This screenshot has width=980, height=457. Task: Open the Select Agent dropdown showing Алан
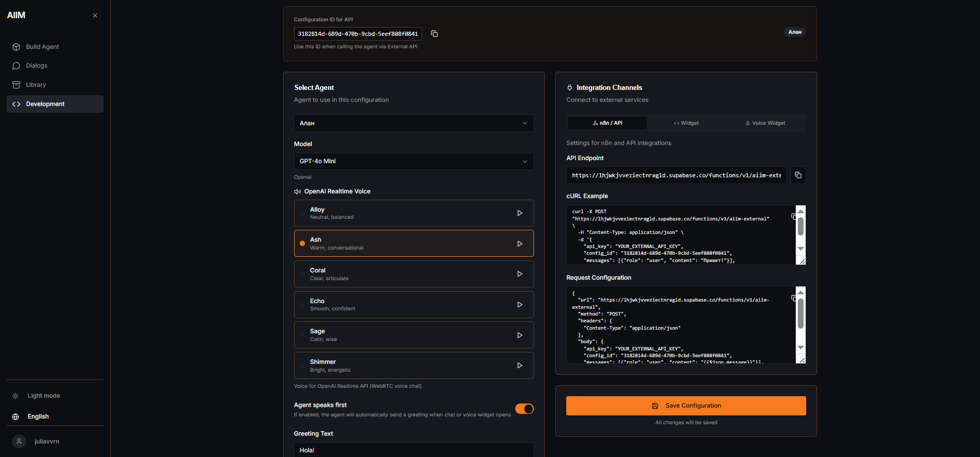414,123
